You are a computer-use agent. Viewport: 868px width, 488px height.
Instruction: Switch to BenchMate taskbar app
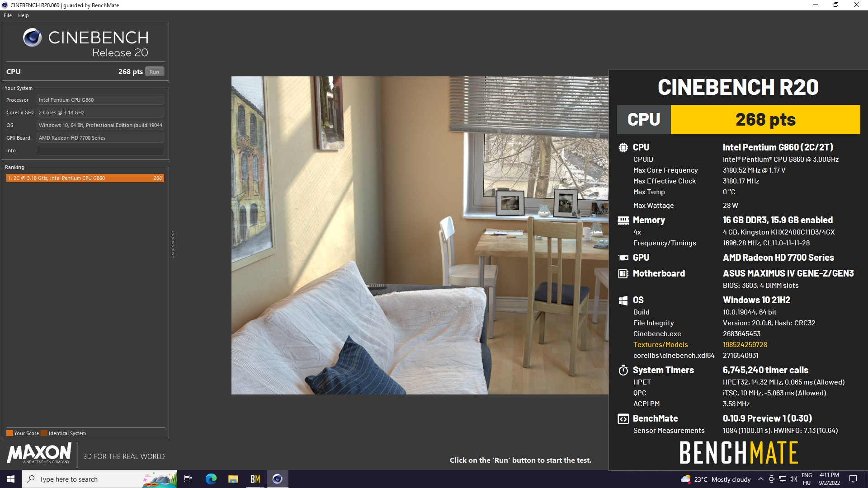coord(255,479)
